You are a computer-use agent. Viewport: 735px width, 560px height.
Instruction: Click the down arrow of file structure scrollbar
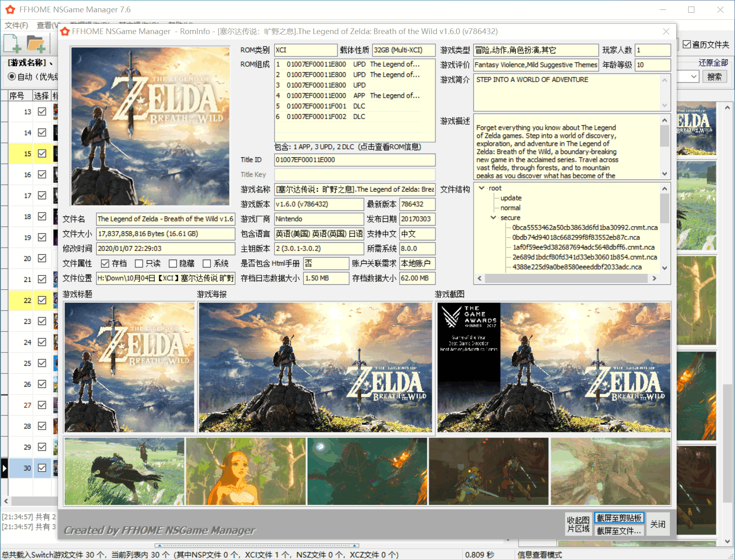(664, 268)
